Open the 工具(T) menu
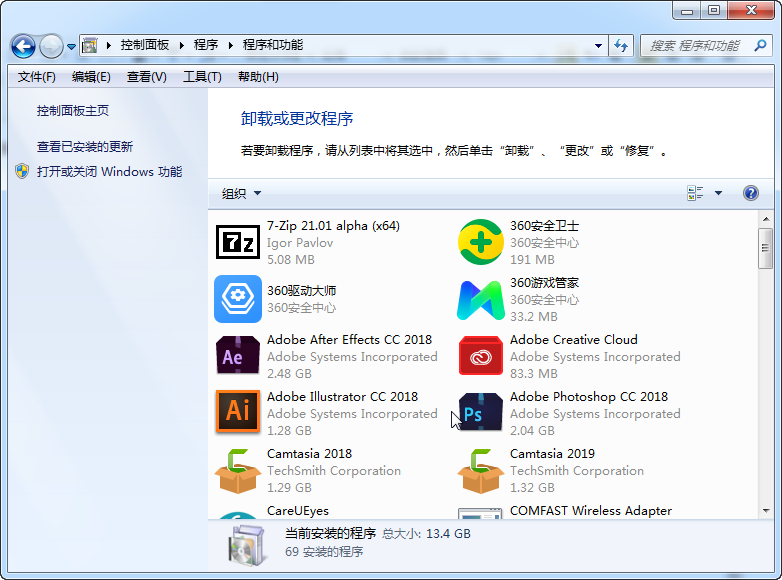 coord(202,77)
